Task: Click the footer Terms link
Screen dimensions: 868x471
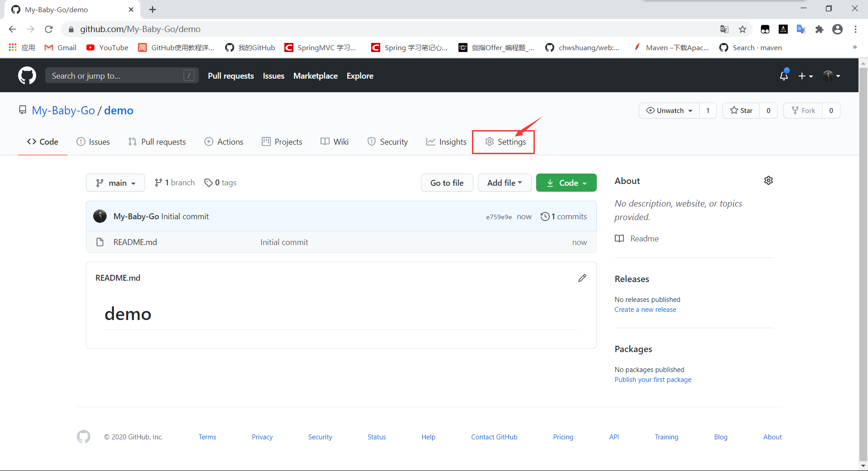Action: click(208, 437)
